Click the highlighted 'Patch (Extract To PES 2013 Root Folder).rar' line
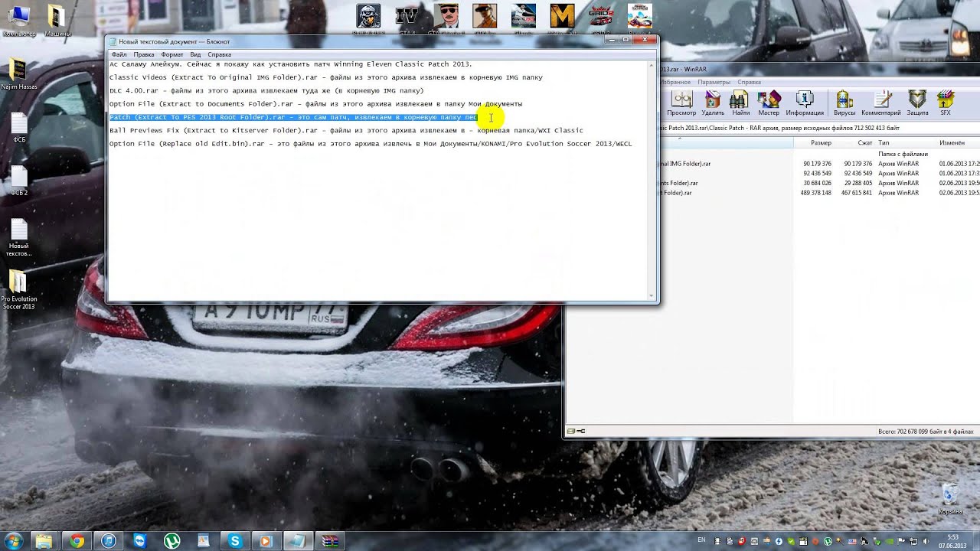 pyautogui.click(x=293, y=117)
